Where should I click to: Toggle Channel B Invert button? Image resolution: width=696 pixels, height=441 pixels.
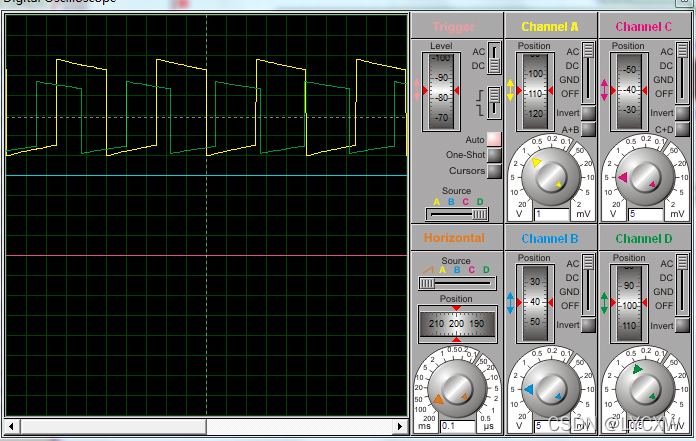coord(588,325)
